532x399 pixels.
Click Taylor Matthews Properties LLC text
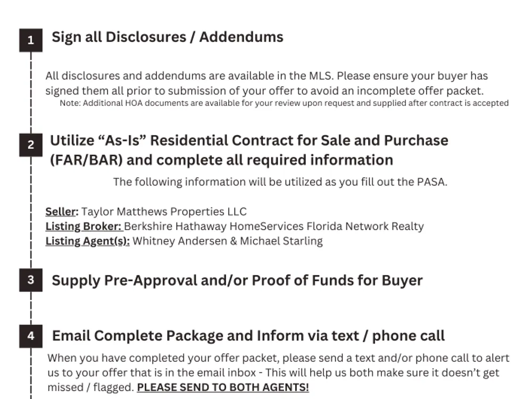(x=164, y=212)
